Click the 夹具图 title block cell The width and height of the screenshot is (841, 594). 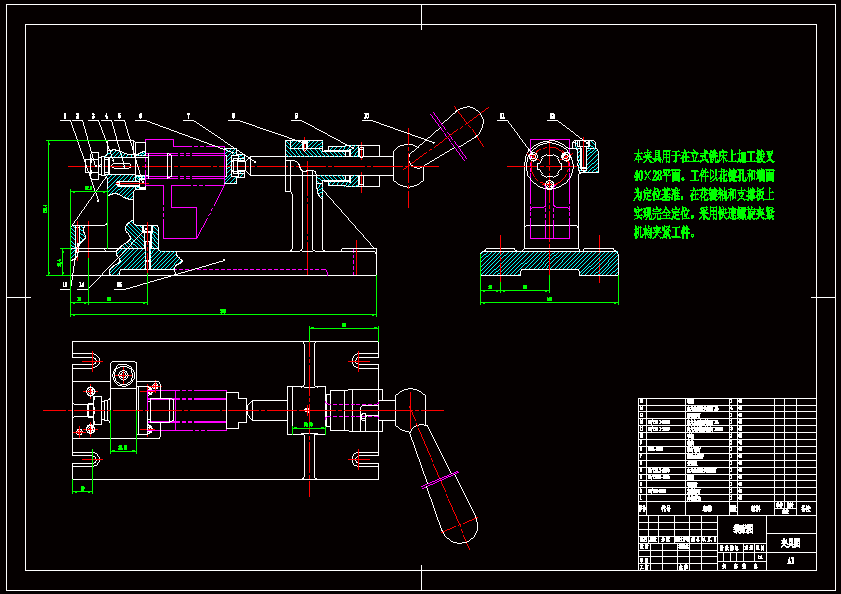[791, 543]
